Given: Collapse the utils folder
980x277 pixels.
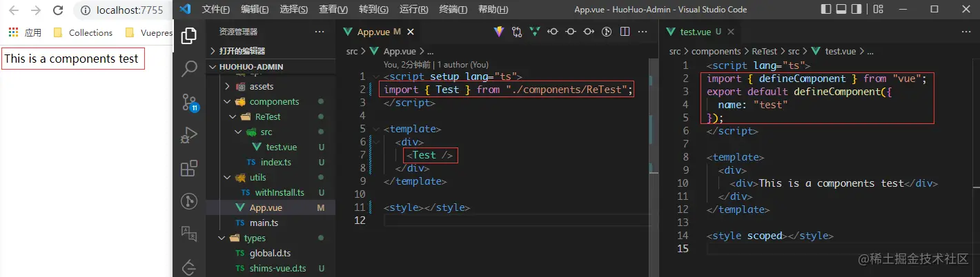Looking at the screenshot, I should point(271,178).
